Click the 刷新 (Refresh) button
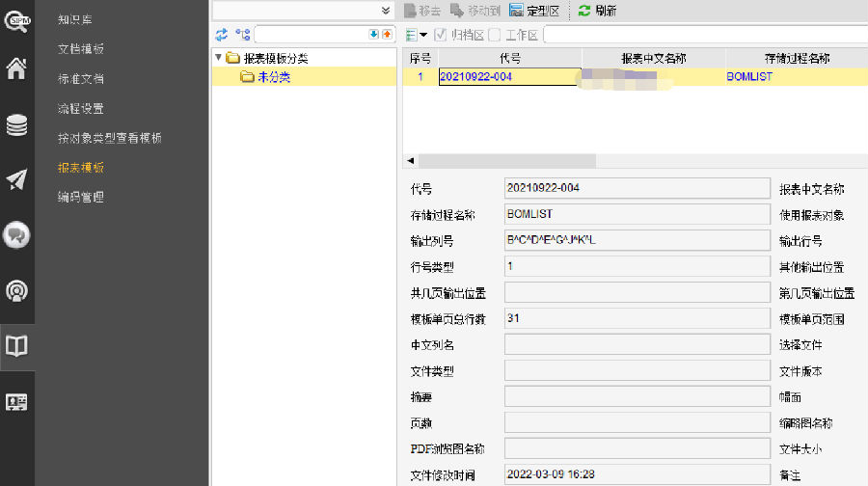Screen dimensions: 868x486 coord(597,11)
